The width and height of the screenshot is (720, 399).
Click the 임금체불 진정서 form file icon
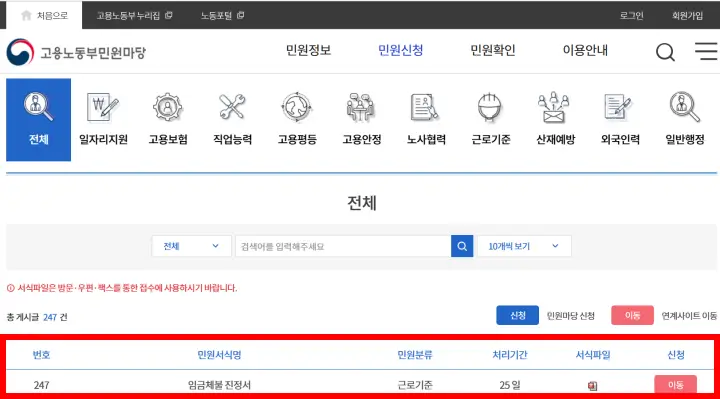[593, 386]
